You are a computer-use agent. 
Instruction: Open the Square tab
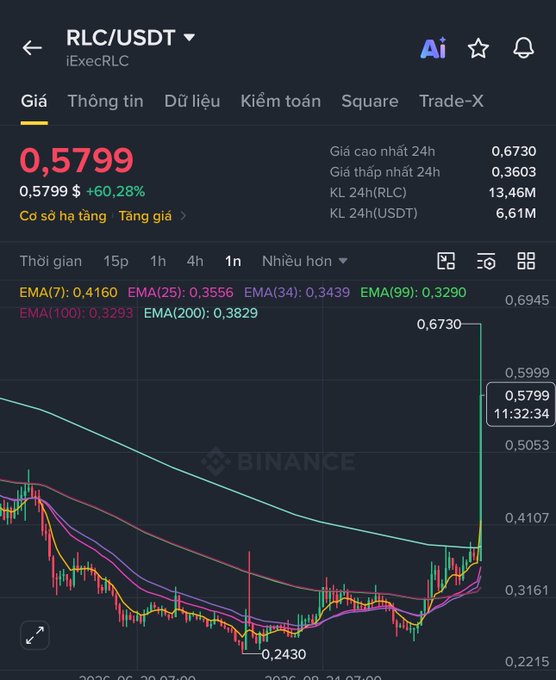pos(370,101)
